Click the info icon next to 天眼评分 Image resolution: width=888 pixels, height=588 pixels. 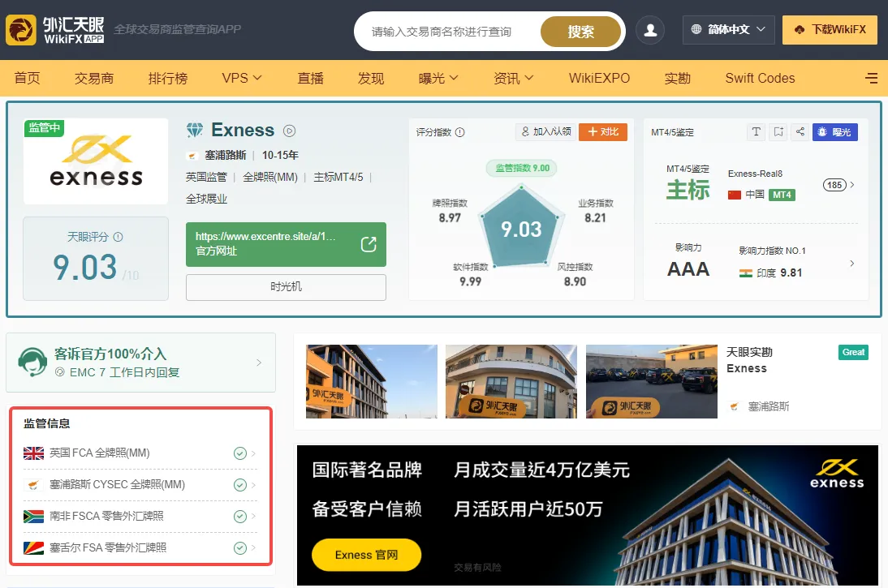pos(118,237)
